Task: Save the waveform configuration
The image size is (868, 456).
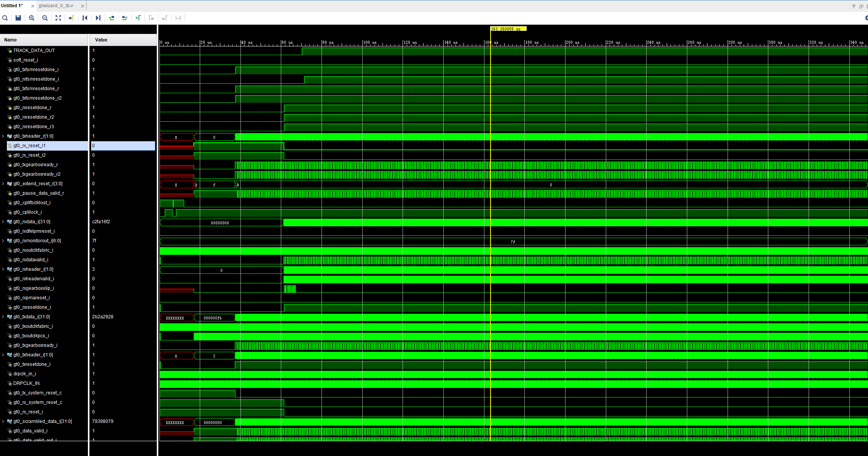Action: pyautogui.click(x=18, y=18)
